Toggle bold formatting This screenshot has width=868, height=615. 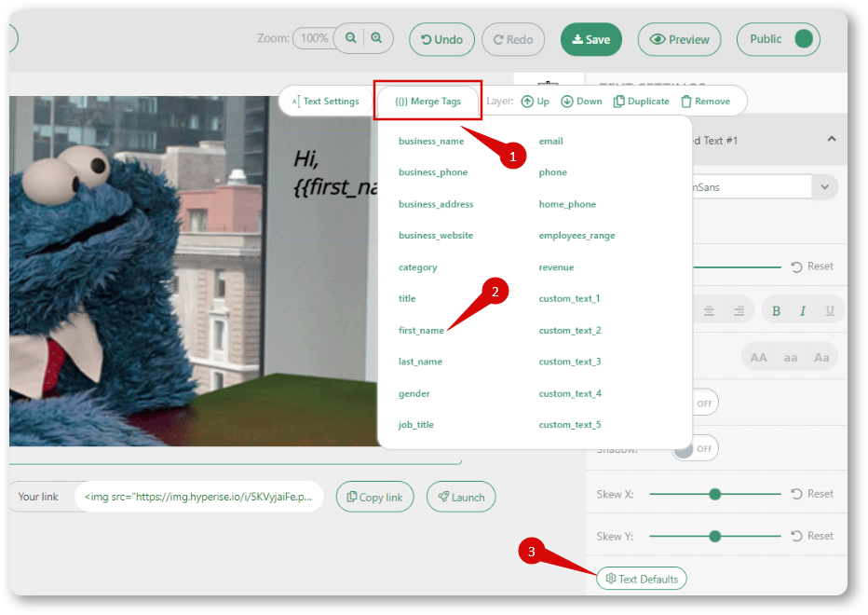776,311
